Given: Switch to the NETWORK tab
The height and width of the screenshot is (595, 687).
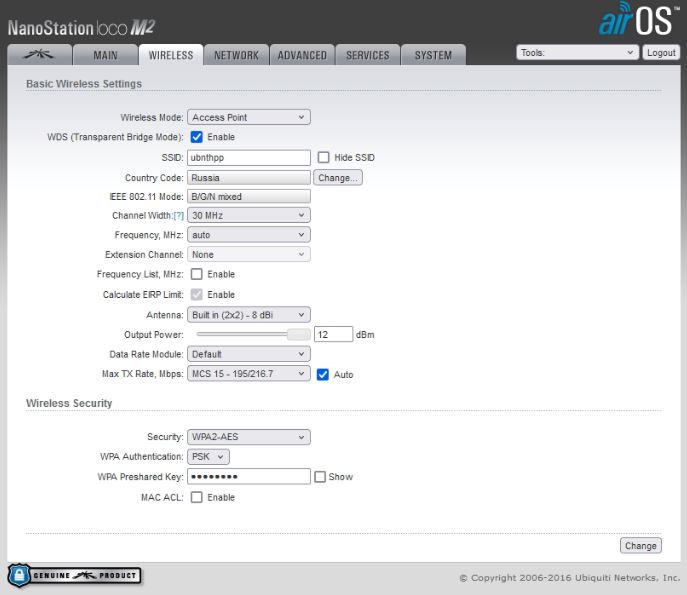Looking at the screenshot, I should (x=236, y=55).
